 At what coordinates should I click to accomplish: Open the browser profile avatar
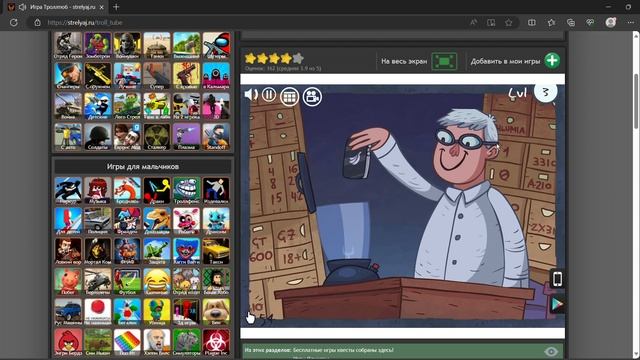611,22
